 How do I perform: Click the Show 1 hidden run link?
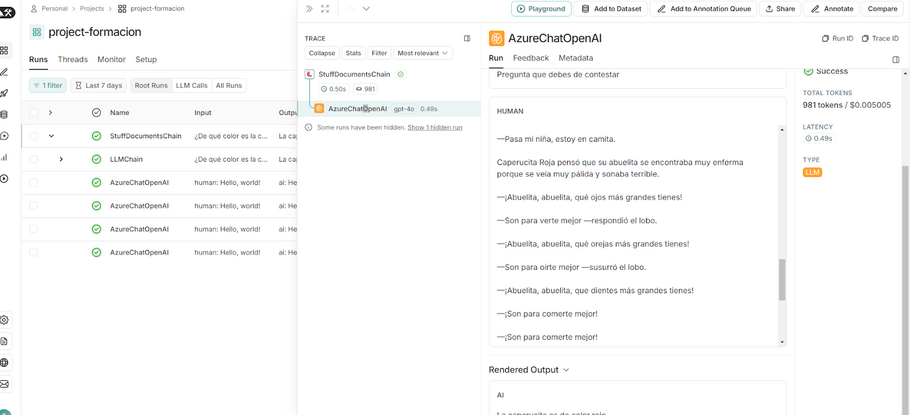(x=435, y=127)
